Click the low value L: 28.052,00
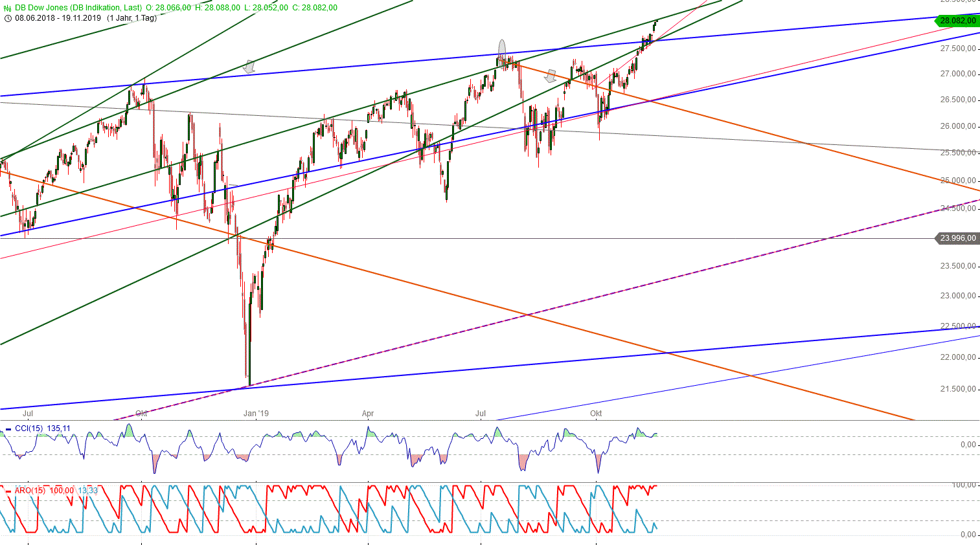980x545 pixels. pos(266,8)
